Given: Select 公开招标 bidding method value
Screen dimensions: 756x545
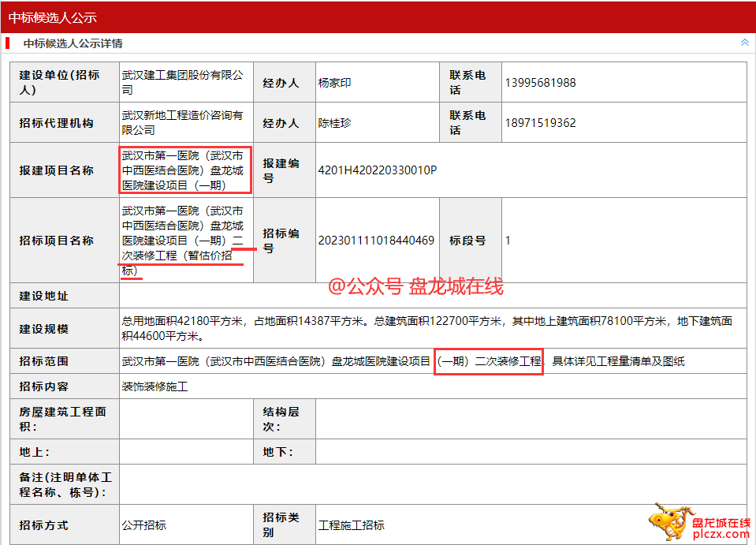Looking at the screenshot, I should click(143, 525).
